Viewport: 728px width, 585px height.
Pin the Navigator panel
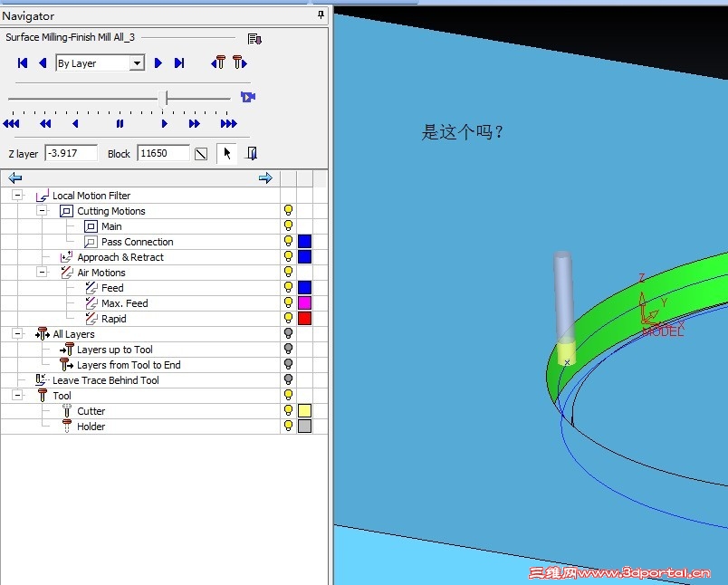click(x=321, y=15)
